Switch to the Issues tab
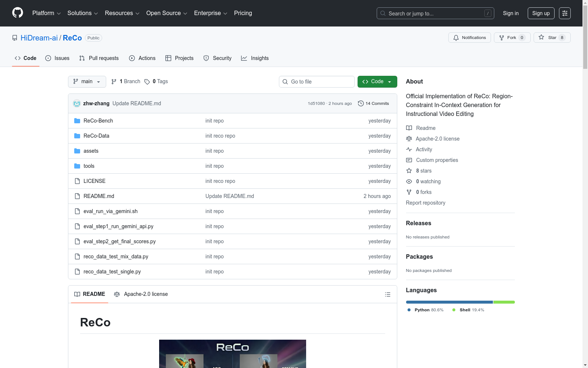 pyautogui.click(x=57, y=58)
